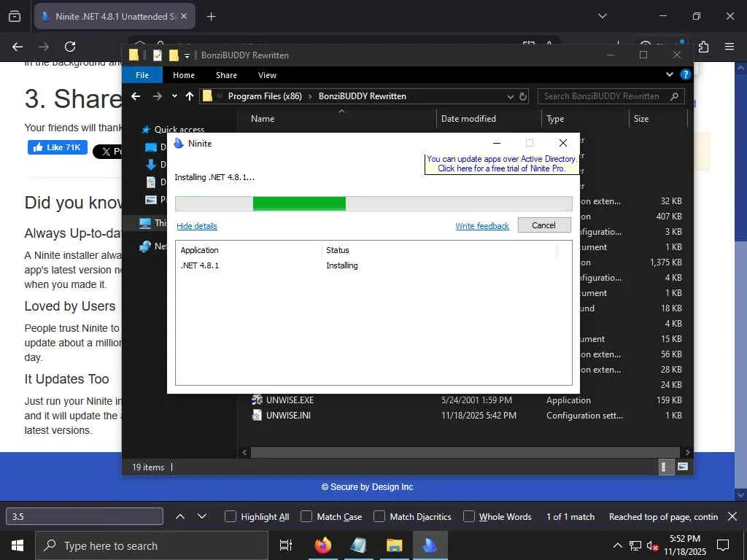
Task: Click the Firefox icon in the taskbar
Action: click(322, 545)
